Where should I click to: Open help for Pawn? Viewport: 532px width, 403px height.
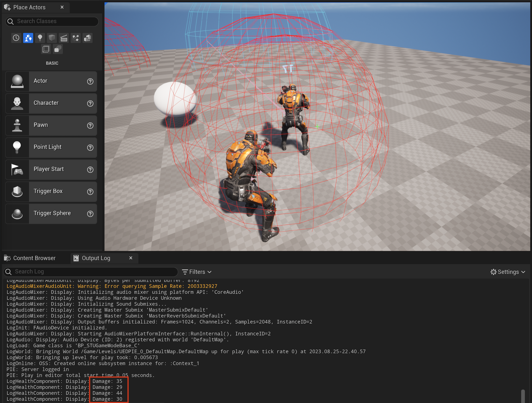(90, 126)
